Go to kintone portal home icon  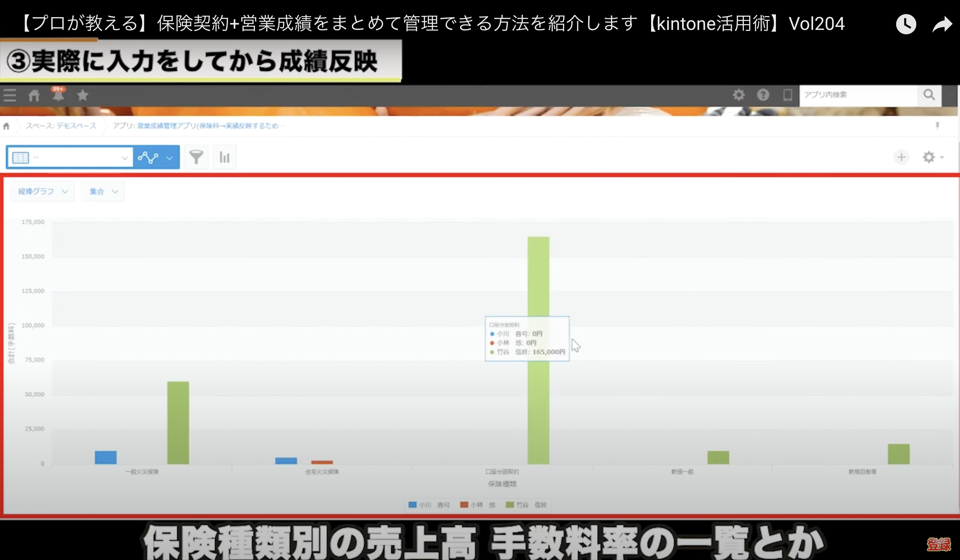(34, 95)
